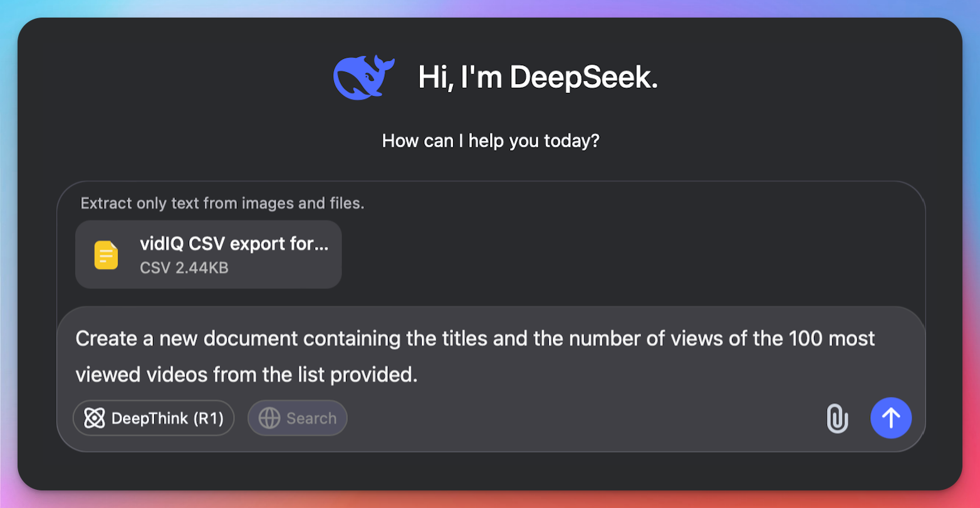Open the attached vidIQ CSV export file
Viewport: 980px width, 508px height.
pyautogui.click(x=209, y=255)
